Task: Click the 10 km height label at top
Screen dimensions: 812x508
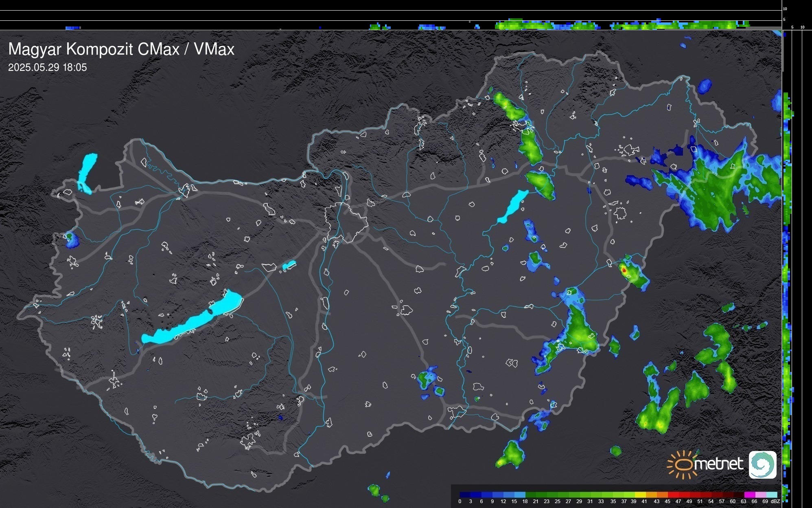Action: [785, 9]
